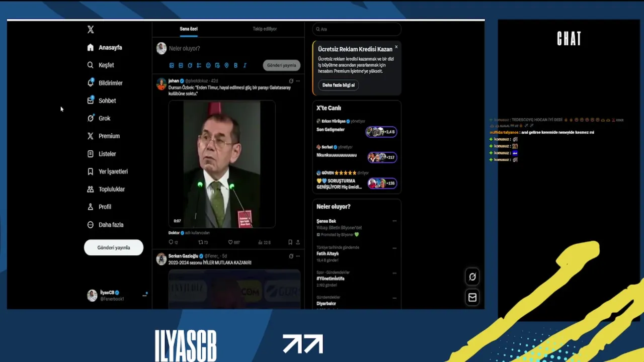Click the Grok icon on Serkan Gazioğlu's post
Screen dimensions: 644x362
click(x=291, y=256)
